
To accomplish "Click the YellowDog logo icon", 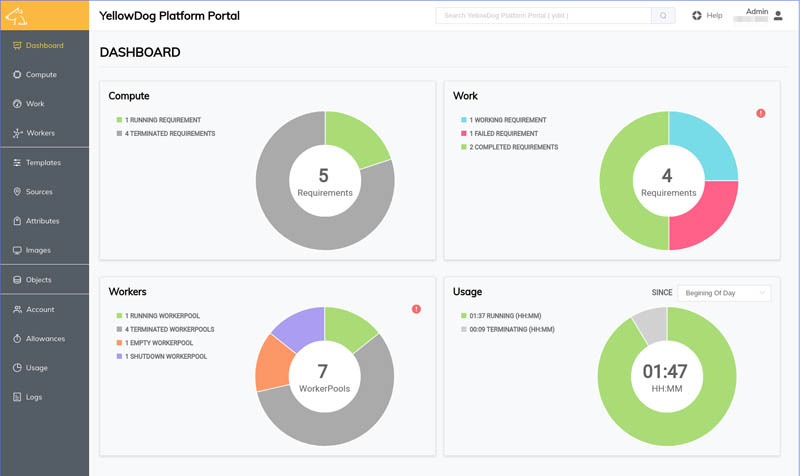I will (16, 16).
